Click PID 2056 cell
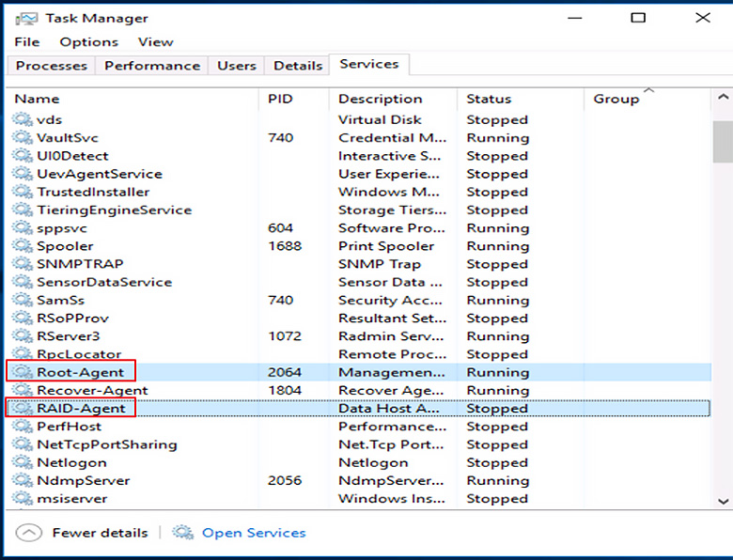 [x=284, y=480]
